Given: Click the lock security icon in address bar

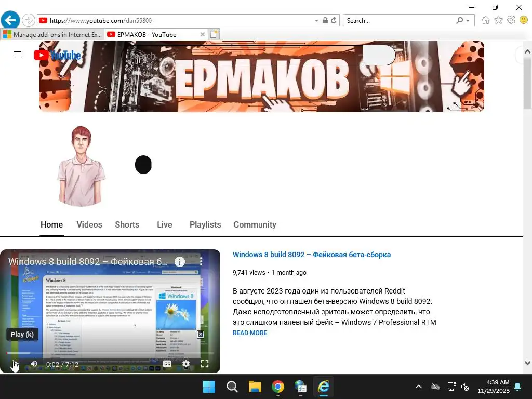Looking at the screenshot, I should point(325,20).
